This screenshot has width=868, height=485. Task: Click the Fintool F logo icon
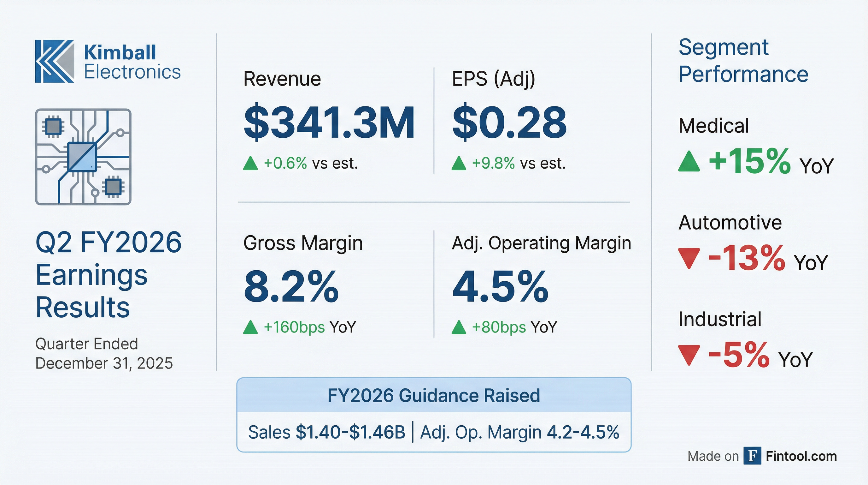[753, 456]
